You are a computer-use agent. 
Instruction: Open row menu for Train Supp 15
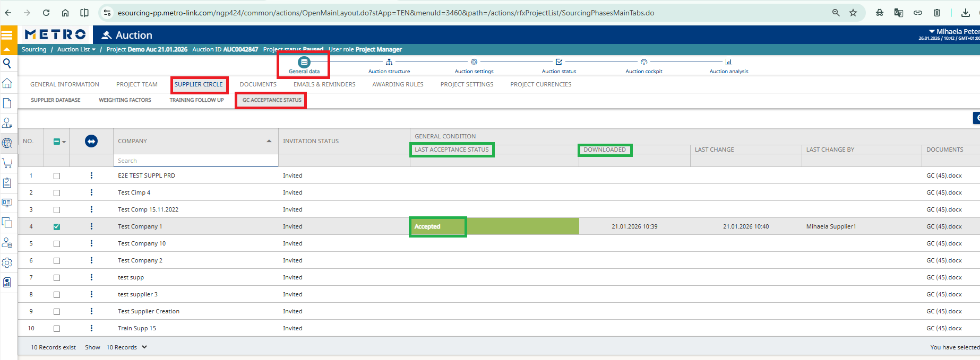pos(91,328)
